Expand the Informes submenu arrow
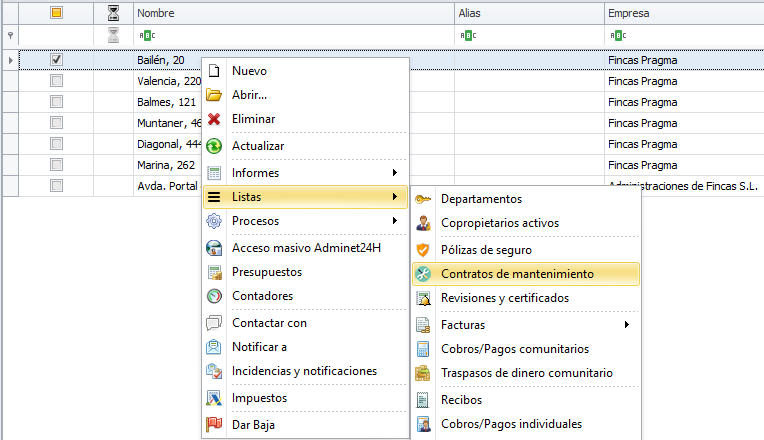 tap(395, 173)
